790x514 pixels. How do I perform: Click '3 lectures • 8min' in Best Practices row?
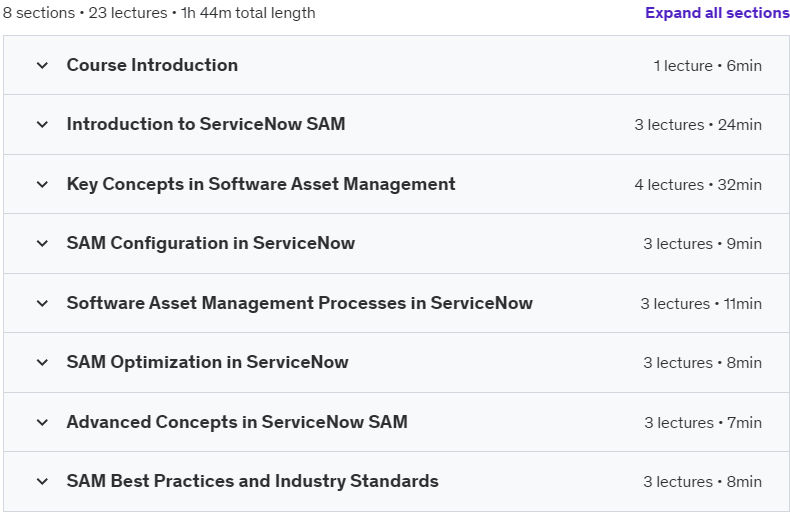pos(702,482)
